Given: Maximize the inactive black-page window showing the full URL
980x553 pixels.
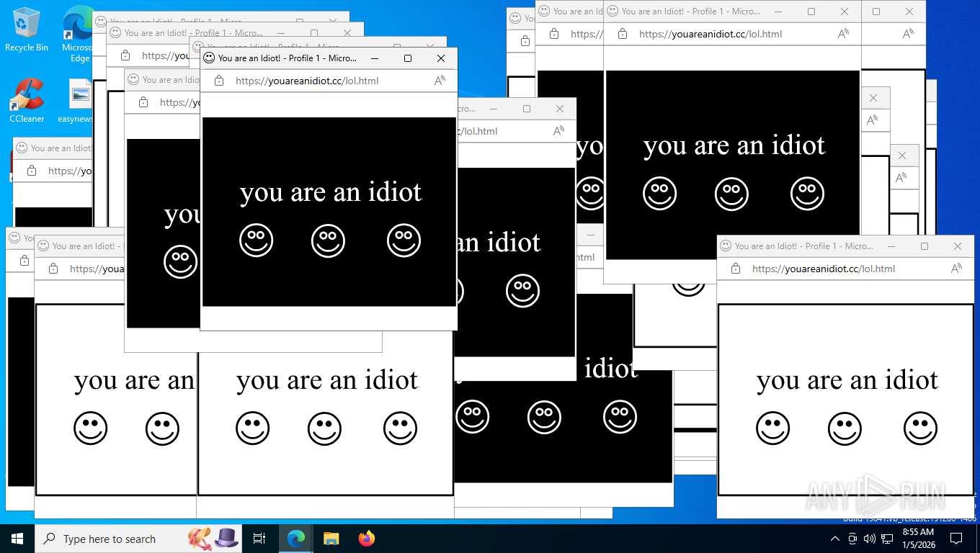Looking at the screenshot, I should (x=811, y=12).
